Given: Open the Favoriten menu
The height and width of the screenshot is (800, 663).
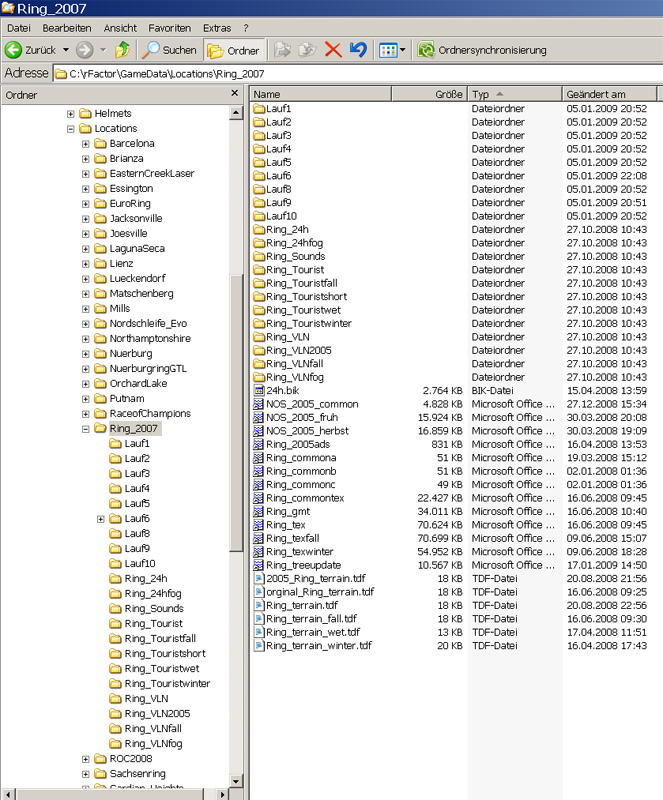Looking at the screenshot, I should point(169,28).
